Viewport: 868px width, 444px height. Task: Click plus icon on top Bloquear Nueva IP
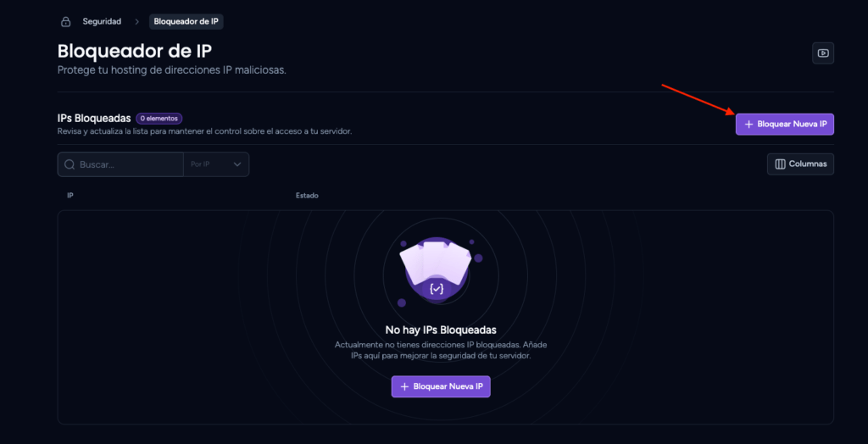749,125
